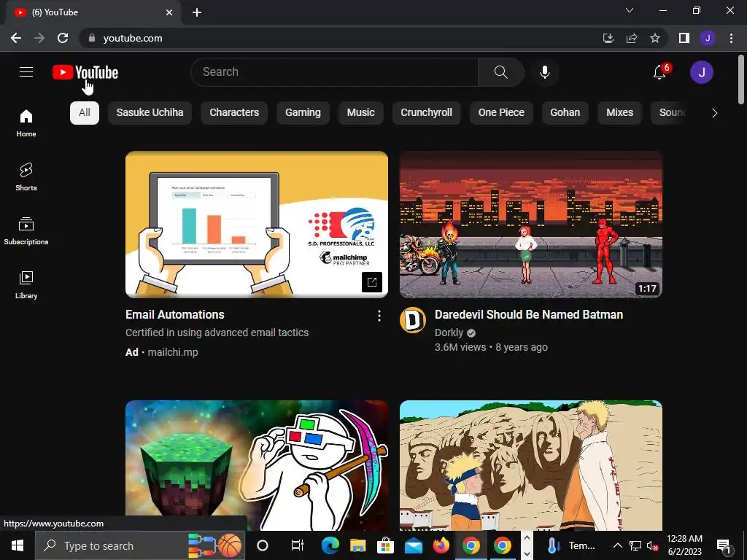The image size is (747, 560).
Task: Click the browser forward arrow
Action: tap(39, 38)
